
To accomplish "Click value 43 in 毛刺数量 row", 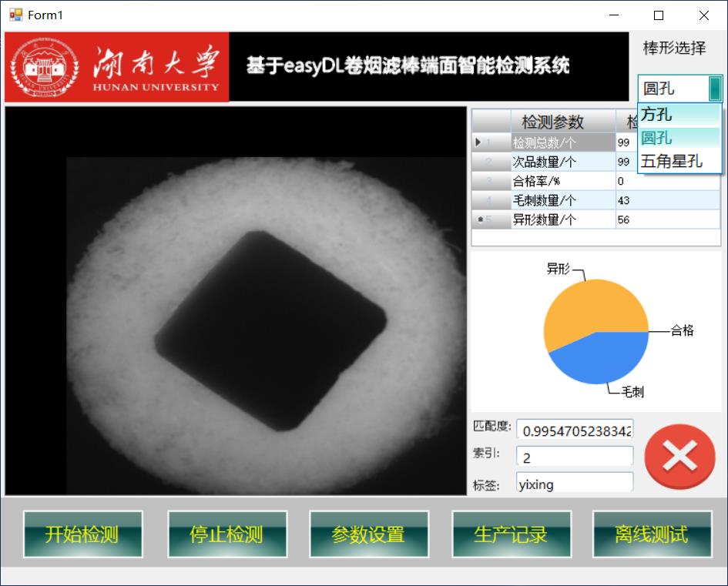I will [668, 200].
